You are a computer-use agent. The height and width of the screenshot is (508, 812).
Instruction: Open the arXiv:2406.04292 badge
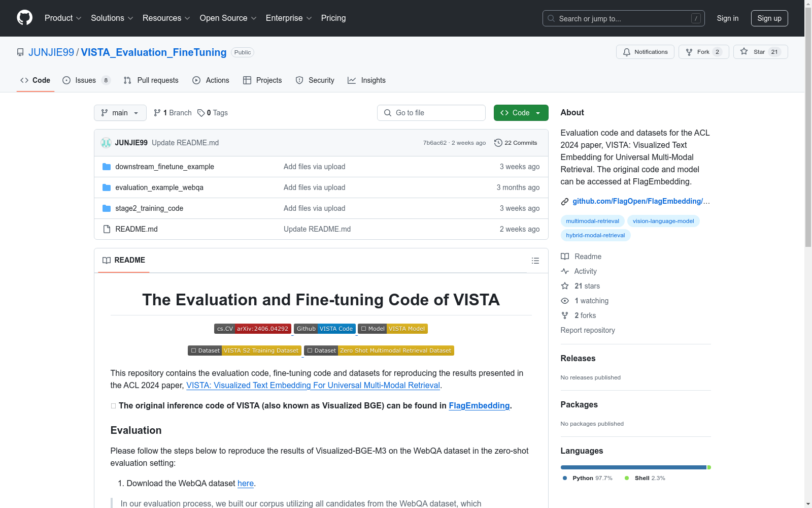click(x=253, y=329)
